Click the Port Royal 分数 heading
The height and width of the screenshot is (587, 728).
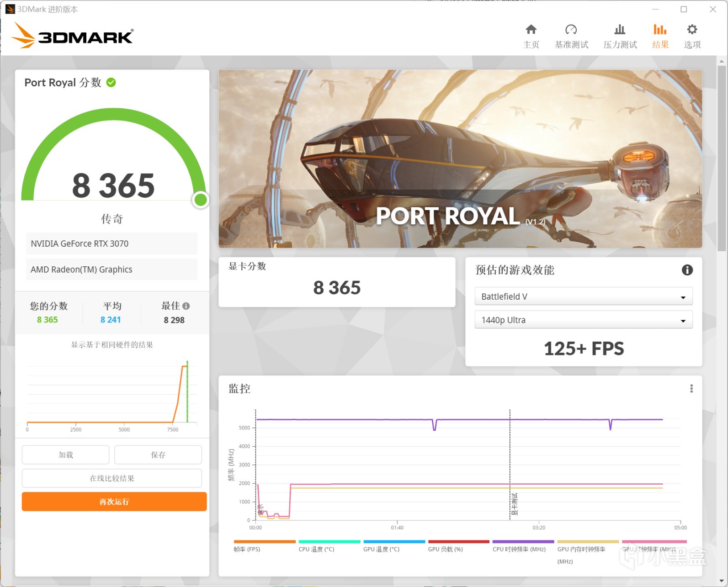(63, 82)
